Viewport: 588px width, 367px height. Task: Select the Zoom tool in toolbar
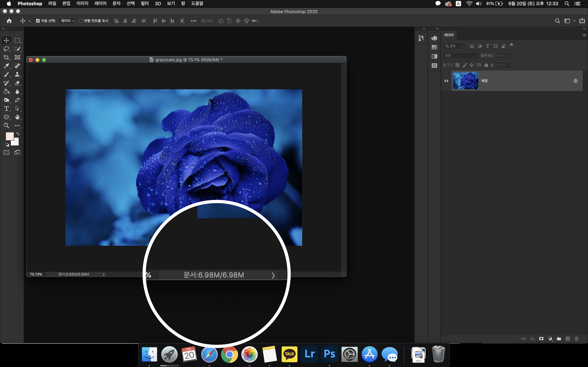coord(6,126)
